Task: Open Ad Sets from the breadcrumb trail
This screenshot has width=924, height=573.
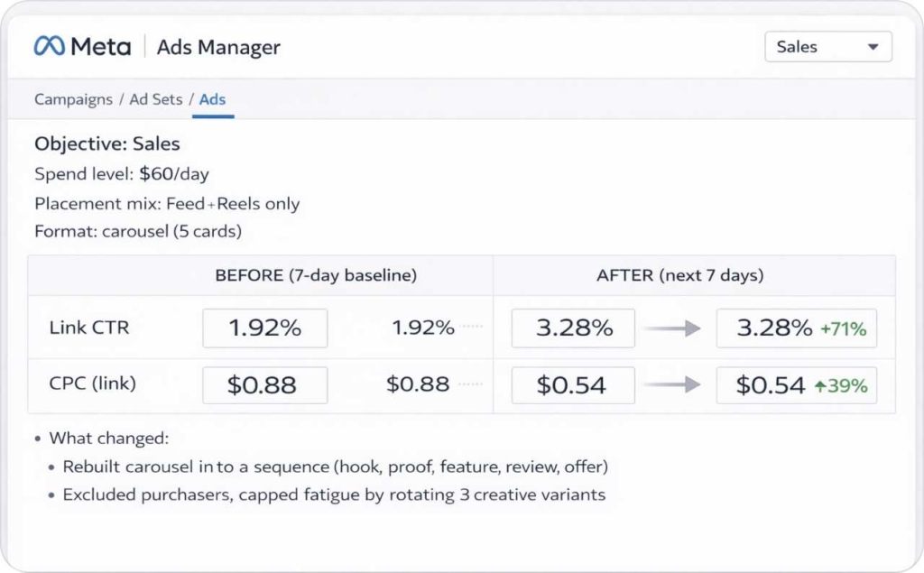Action: pyautogui.click(x=154, y=99)
